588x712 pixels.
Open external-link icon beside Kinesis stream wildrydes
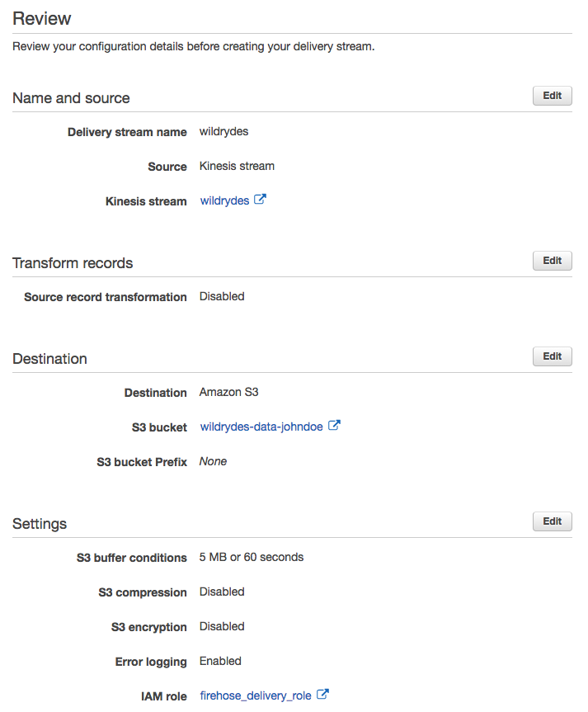point(260,200)
